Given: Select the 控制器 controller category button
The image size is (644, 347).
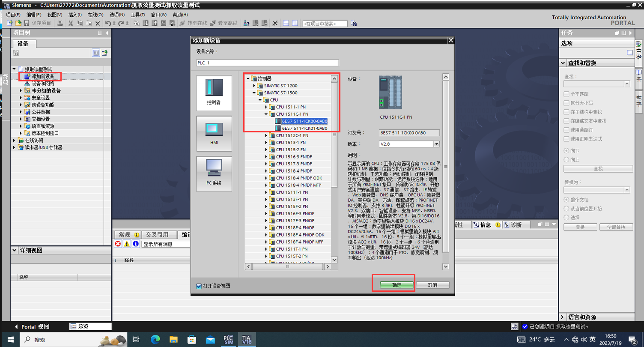Looking at the screenshot, I should [x=214, y=93].
